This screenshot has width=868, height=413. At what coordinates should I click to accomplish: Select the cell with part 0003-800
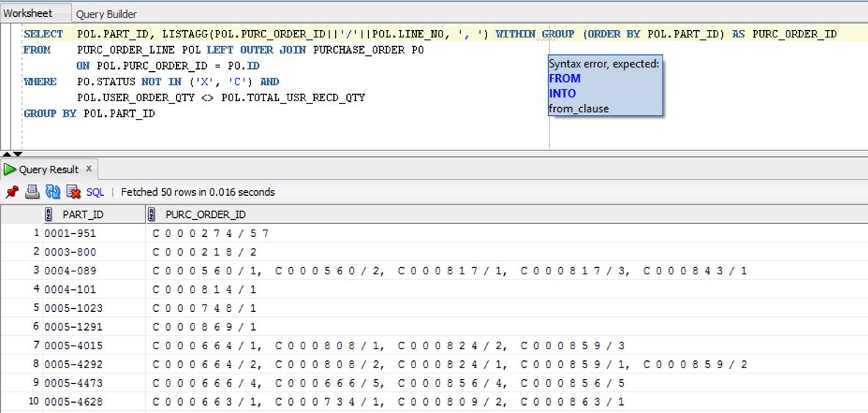click(94, 252)
